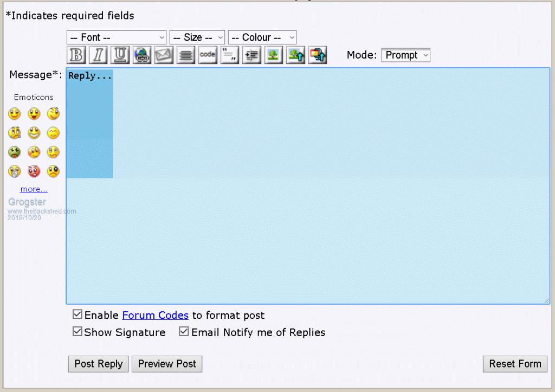Insert a hyperlink using the globe icon

tap(142, 55)
